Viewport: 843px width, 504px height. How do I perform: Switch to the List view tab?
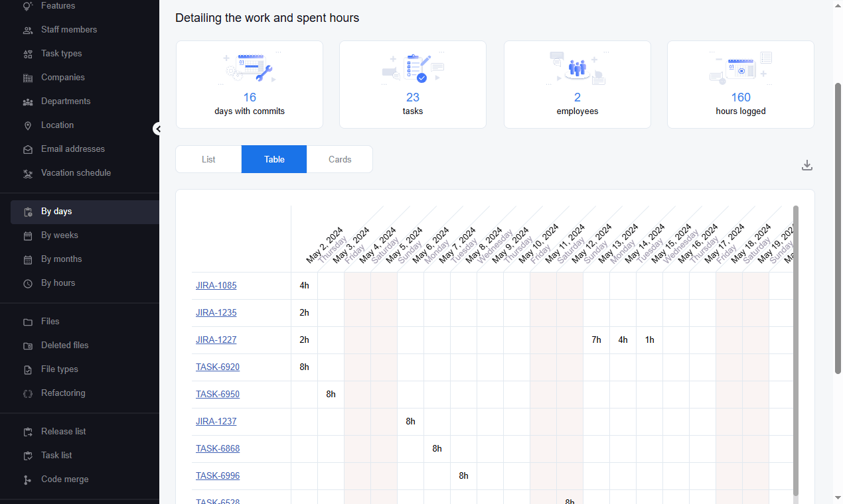point(208,159)
